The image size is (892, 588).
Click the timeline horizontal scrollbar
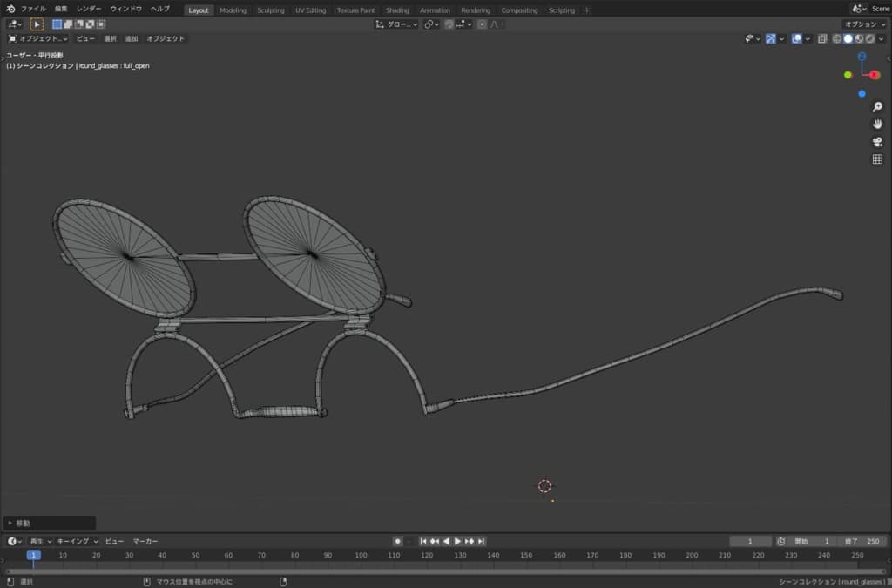click(446, 571)
